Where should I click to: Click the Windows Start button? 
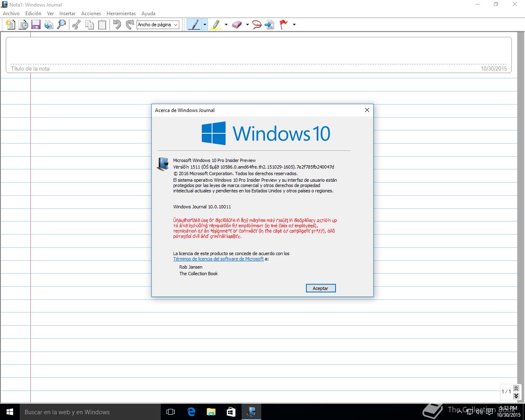point(10,412)
